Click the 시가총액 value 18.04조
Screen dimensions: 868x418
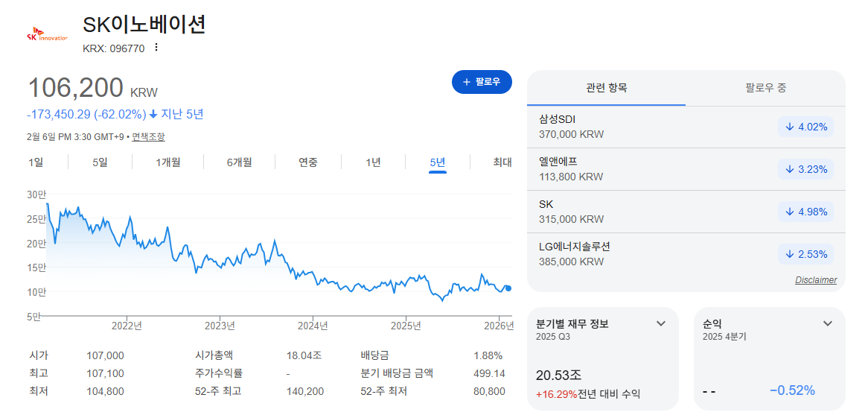[302, 355]
